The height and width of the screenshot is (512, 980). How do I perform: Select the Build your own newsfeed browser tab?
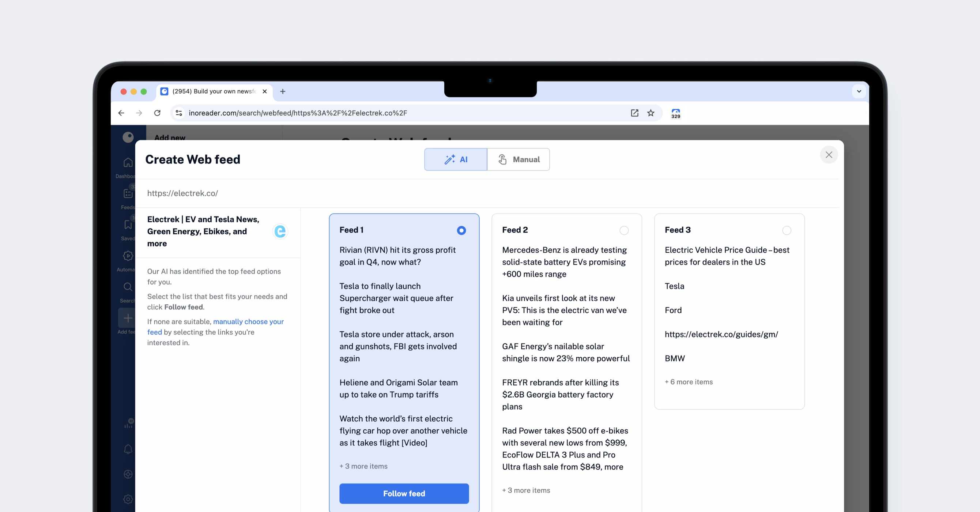[215, 91]
